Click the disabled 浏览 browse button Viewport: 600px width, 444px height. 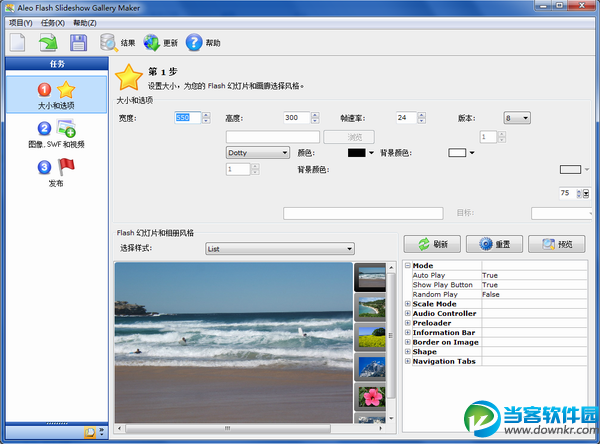(349, 137)
